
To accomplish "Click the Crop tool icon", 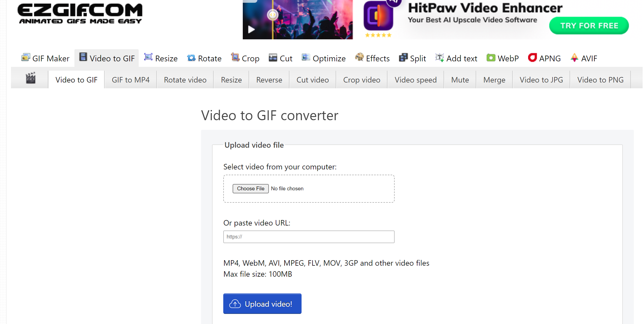I will click(x=235, y=57).
